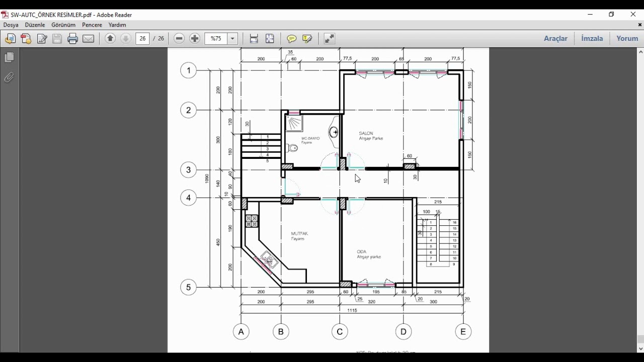Click the 1115 overall dimension text
The width and height of the screenshot is (644, 362).
tap(352, 311)
